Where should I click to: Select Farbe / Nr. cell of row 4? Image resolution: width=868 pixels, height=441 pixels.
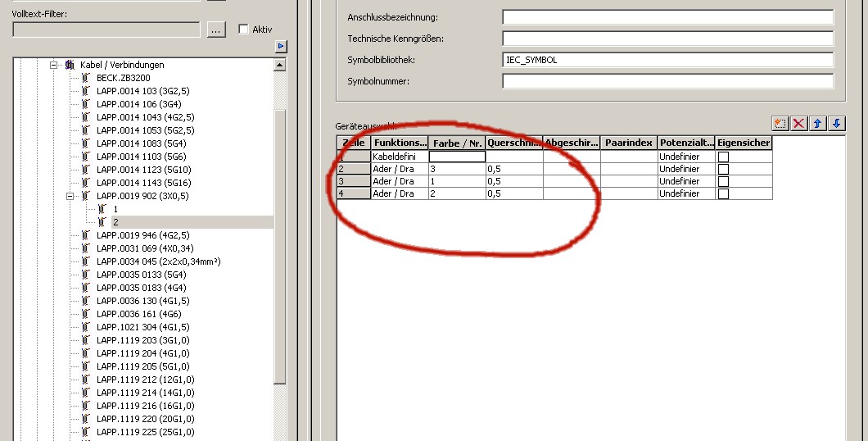[457, 193]
